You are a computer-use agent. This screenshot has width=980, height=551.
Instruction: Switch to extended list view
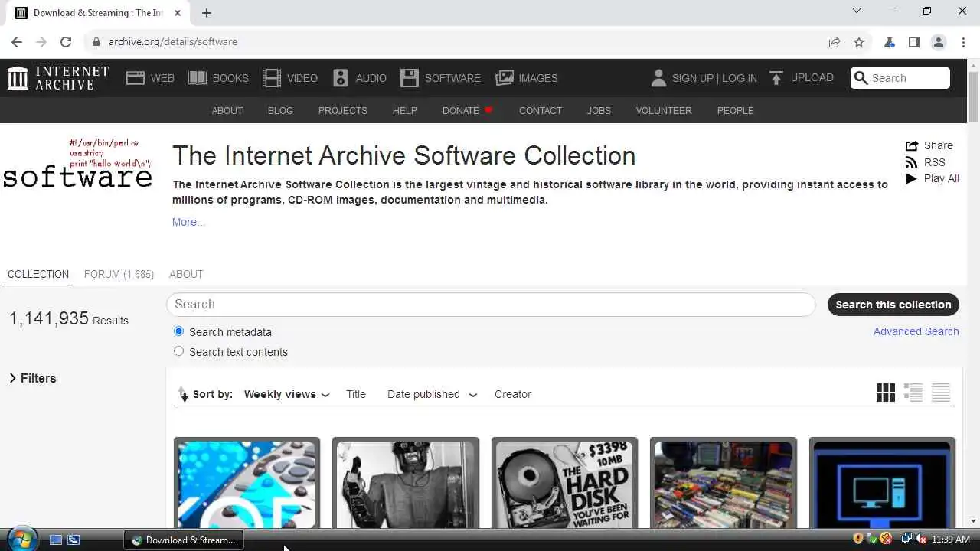(x=913, y=393)
